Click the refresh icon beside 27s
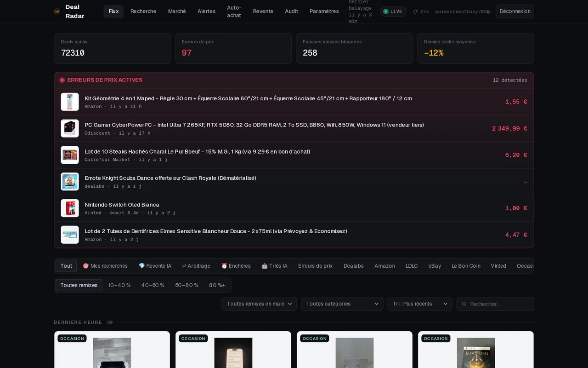The image size is (588, 368). tap(415, 11)
